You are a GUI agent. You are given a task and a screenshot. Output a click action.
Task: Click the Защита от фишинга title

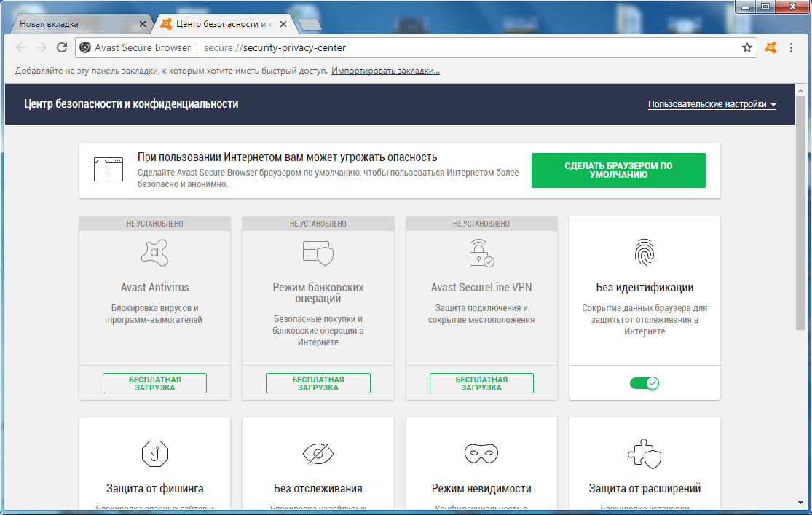point(155,488)
